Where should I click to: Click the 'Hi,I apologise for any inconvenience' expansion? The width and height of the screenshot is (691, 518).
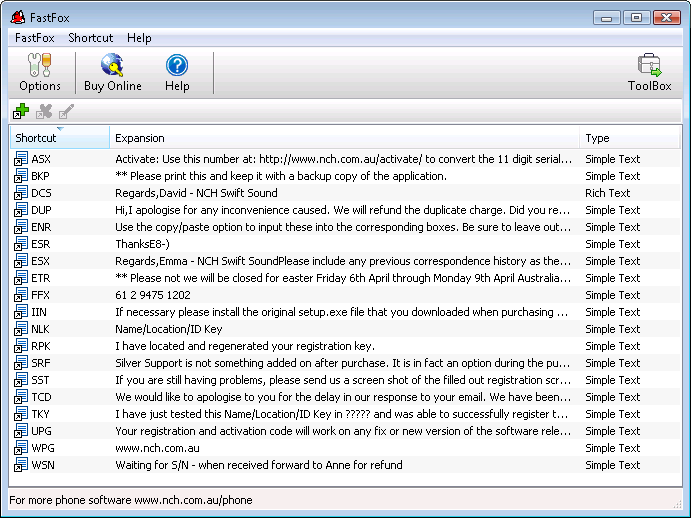point(342,210)
